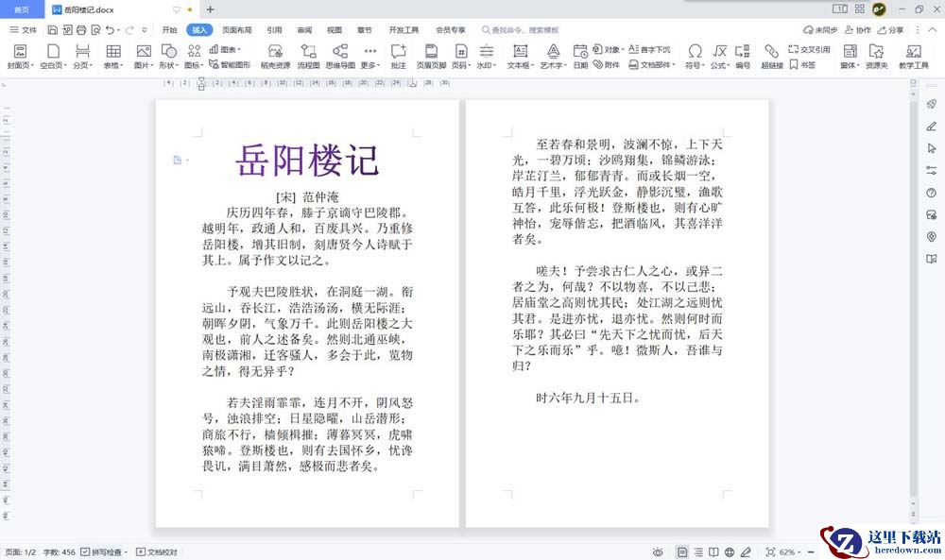The width and height of the screenshot is (945, 560).
Task: Switch to page layout view in status bar
Action: coord(682,552)
